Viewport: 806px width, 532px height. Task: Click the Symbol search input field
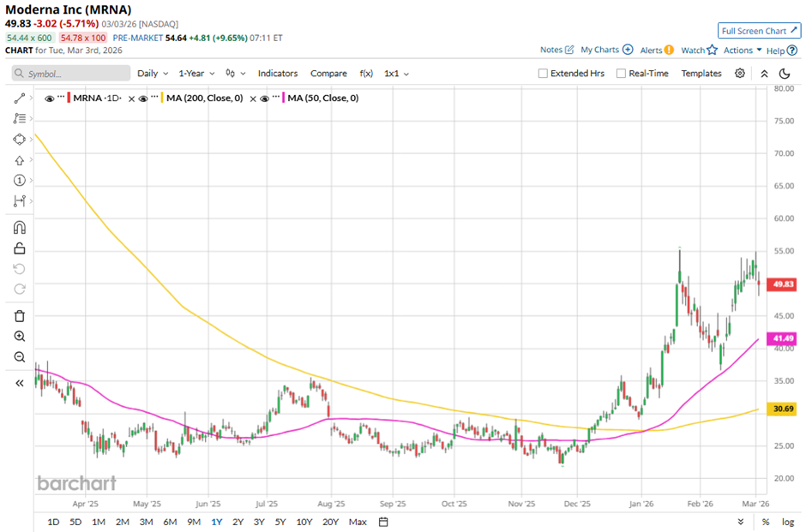[x=72, y=74]
